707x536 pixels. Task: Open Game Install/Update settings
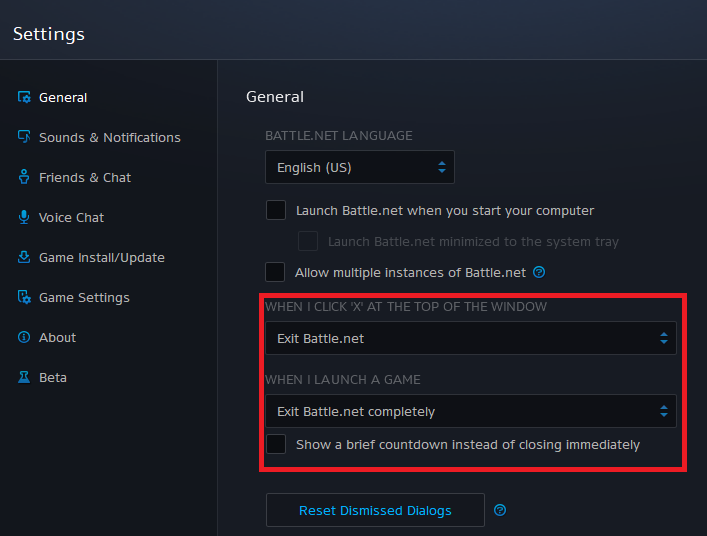pos(101,257)
